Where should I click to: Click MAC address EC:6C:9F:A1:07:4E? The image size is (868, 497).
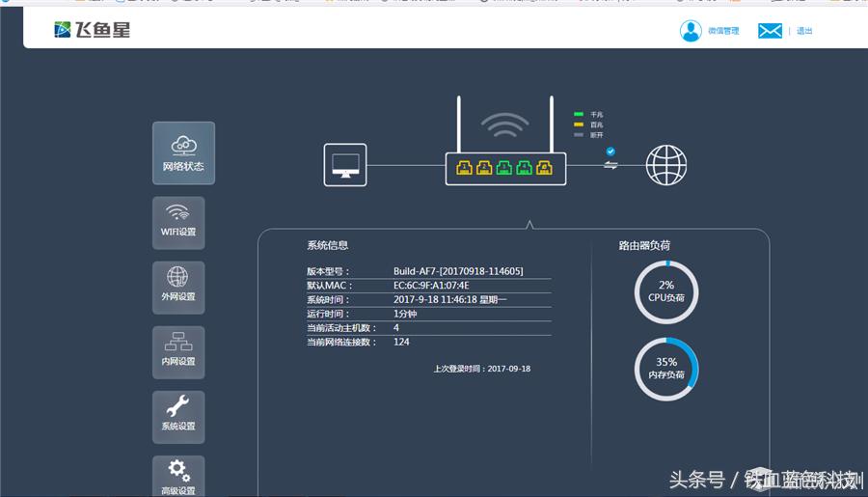(431, 286)
